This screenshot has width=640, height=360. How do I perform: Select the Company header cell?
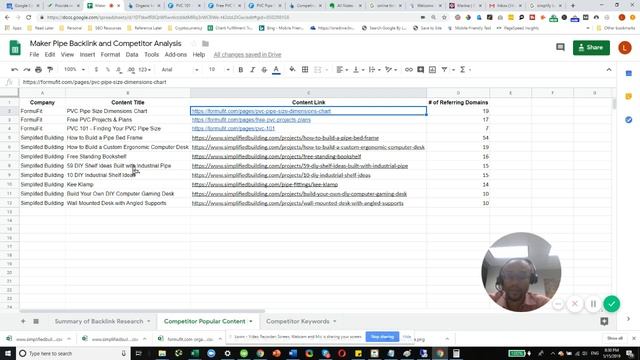tap(42, 102)
